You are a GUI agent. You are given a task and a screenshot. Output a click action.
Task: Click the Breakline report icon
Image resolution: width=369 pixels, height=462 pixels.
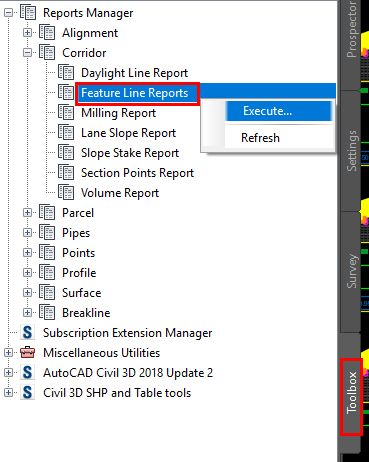[47, 313]
